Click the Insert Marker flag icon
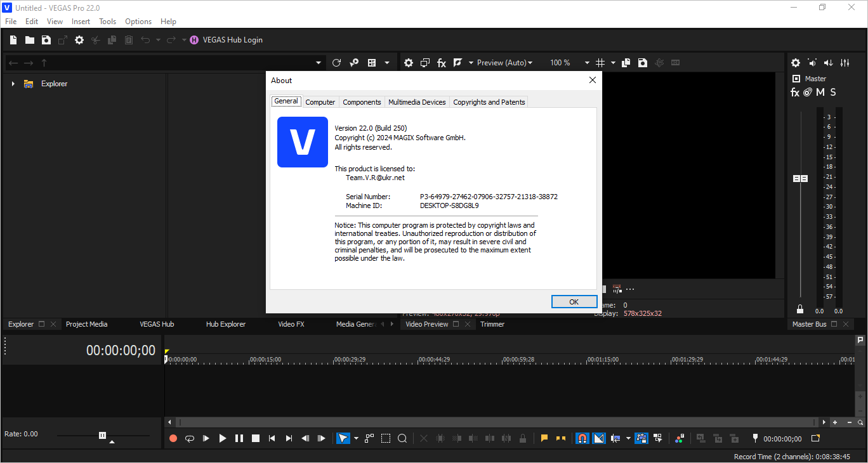This screenshot has width=868, height=463. [544, 438]
